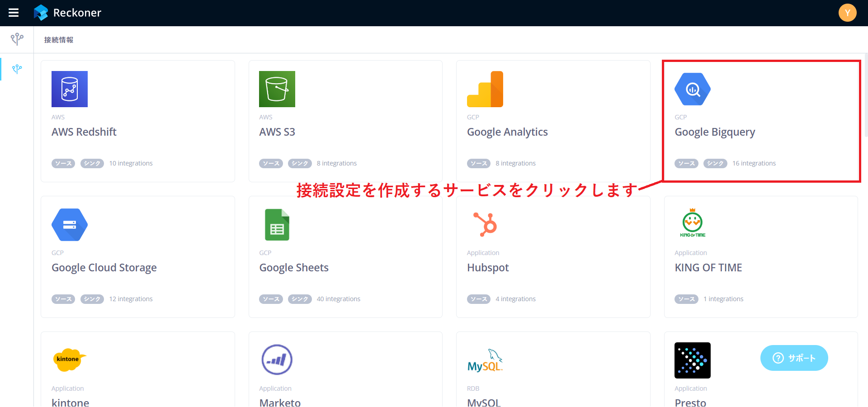Click the ソース badge on Google Bigquery

tap(686, 163)
